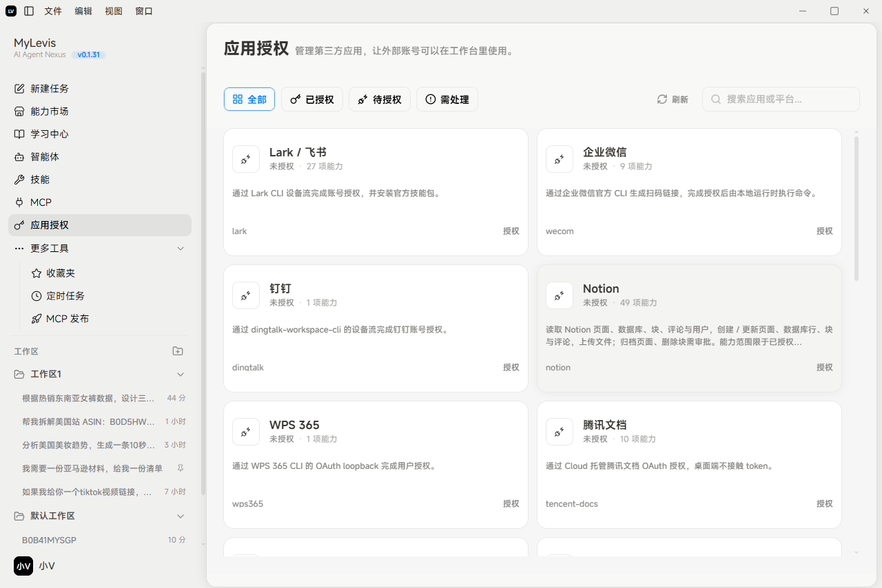Click the 27 项能力 label
The width and height of the screenshot is (882, 588).
[x=325, y=167]
